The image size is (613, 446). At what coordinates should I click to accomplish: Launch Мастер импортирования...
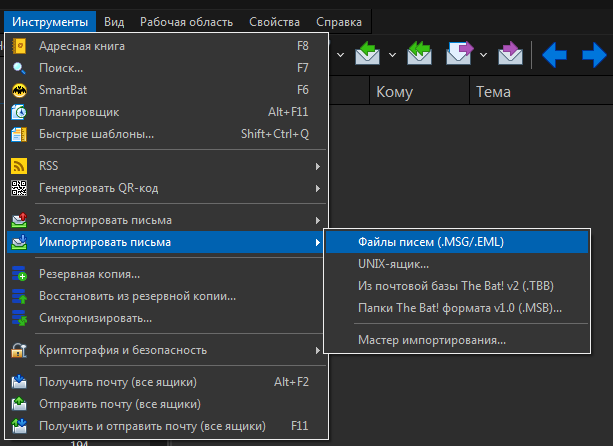coord(457,340)
